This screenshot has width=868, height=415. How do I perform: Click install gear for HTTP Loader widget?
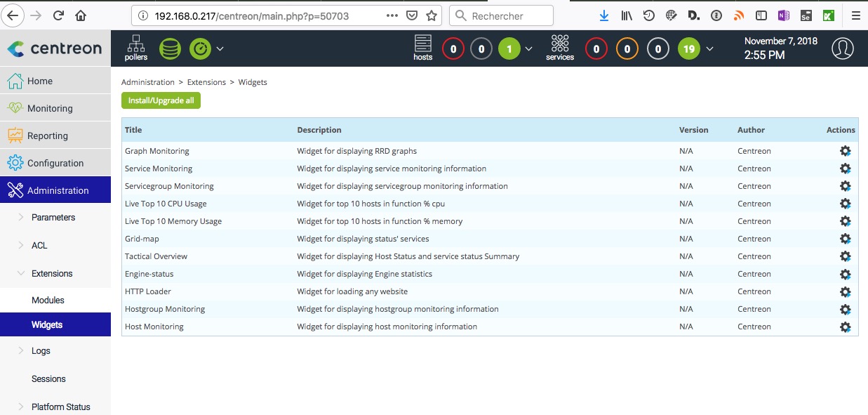tap(845, 291)
